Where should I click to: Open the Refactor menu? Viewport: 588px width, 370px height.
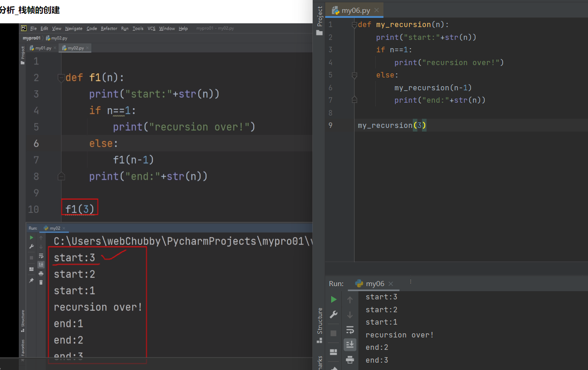click(x=109, y=28)
